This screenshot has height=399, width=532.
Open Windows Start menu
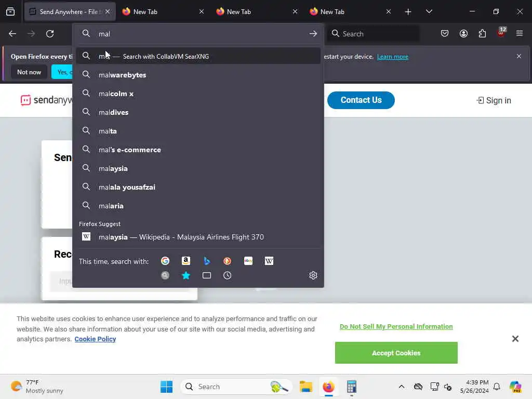166,387
